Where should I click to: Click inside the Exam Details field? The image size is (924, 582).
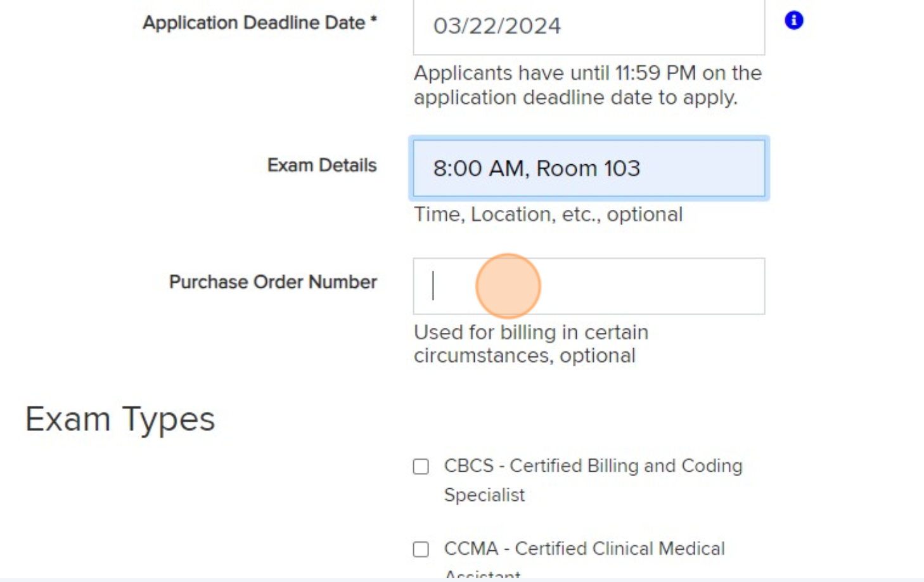588,168
